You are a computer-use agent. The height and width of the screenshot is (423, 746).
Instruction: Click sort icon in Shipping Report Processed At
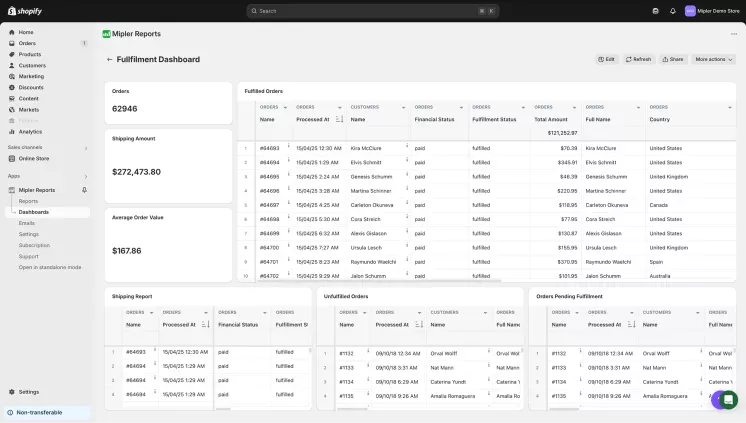point(206,325)
